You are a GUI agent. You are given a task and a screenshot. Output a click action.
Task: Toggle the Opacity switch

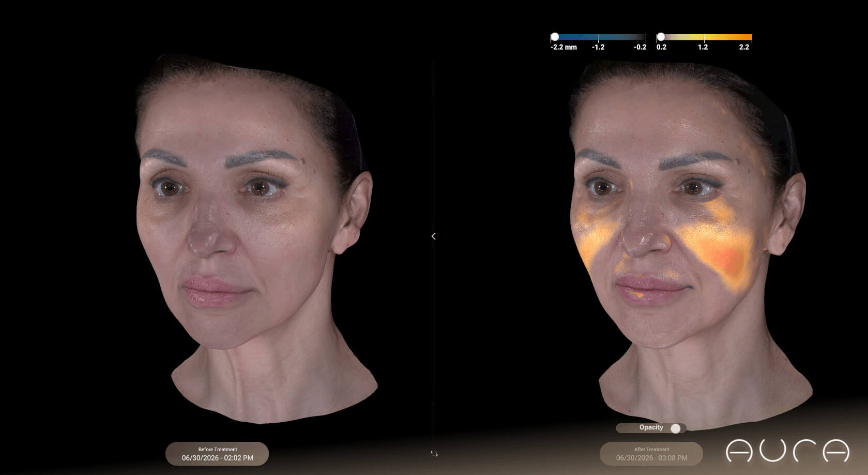(x=675, y=428)
